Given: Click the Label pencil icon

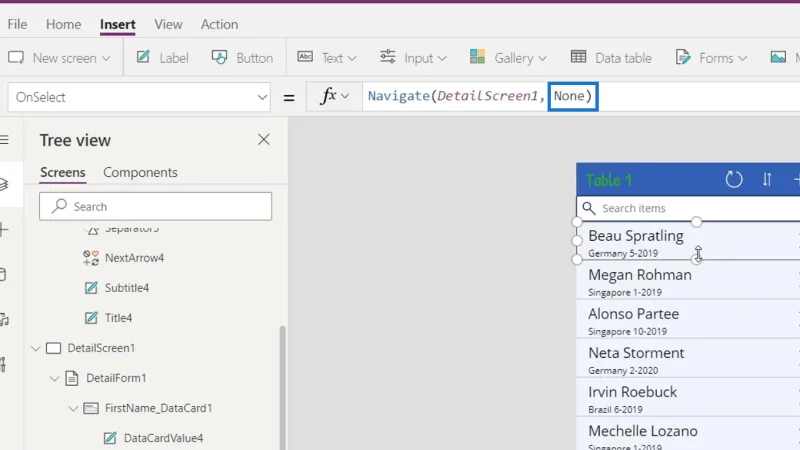Looking at the screenshot, I should click(x=143, y=57).
